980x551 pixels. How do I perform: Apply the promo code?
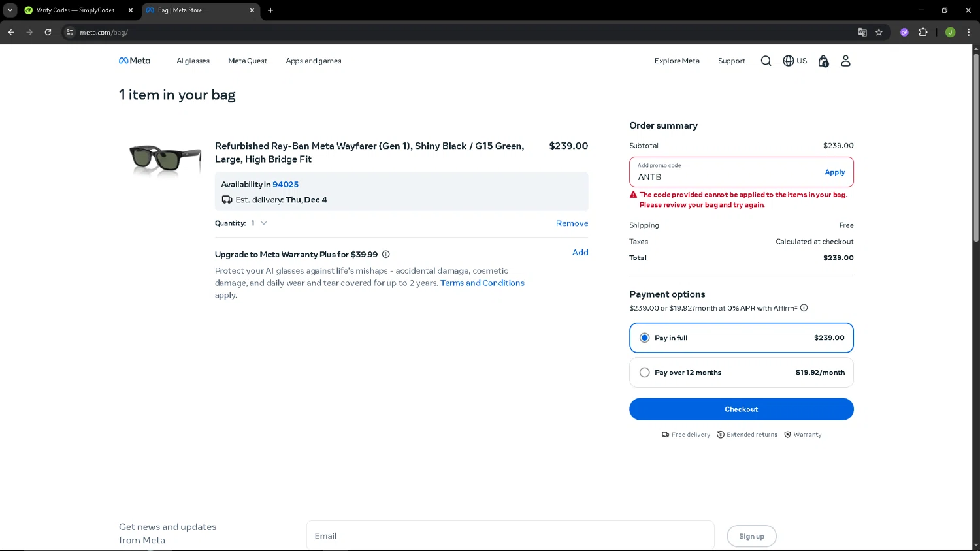tap(834, 172)
